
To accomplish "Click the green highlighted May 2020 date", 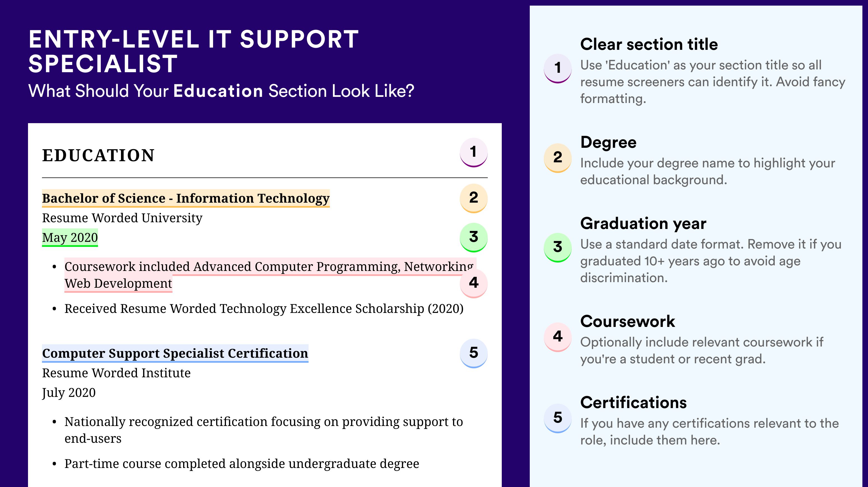I will click(x=70, y=238).
